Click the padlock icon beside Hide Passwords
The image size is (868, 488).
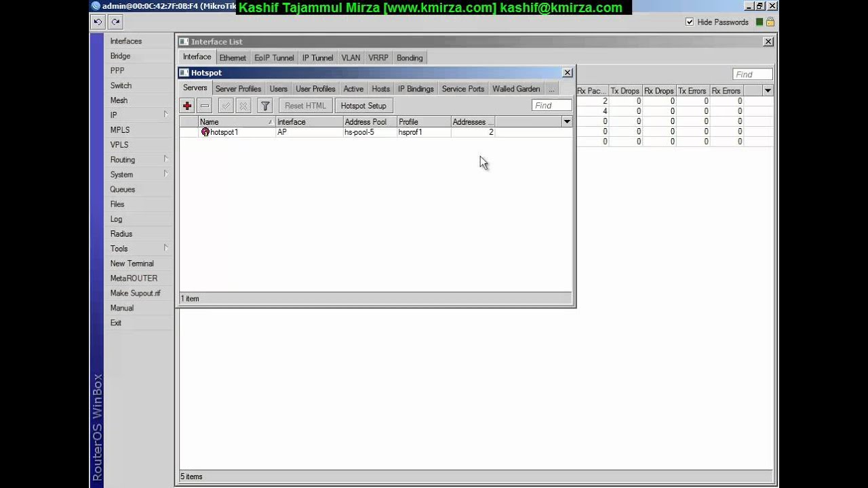(770, 22)
